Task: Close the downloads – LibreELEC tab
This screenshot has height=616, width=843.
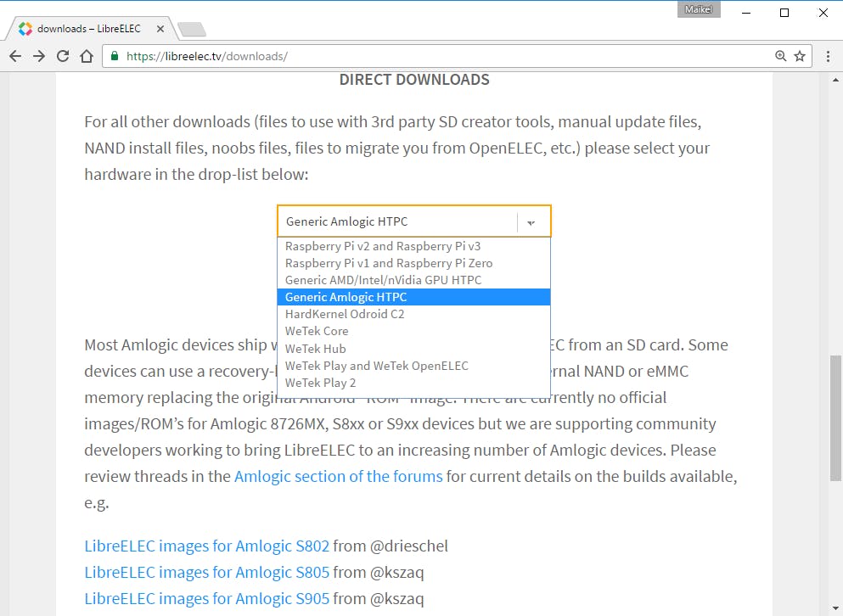Action: point(160,29)
